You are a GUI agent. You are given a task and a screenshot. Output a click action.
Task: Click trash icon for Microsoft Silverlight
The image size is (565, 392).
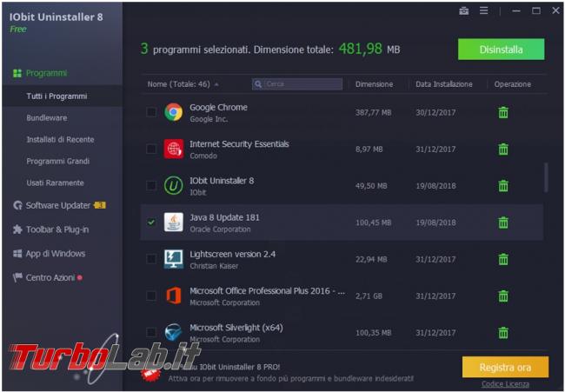(503, 333)
